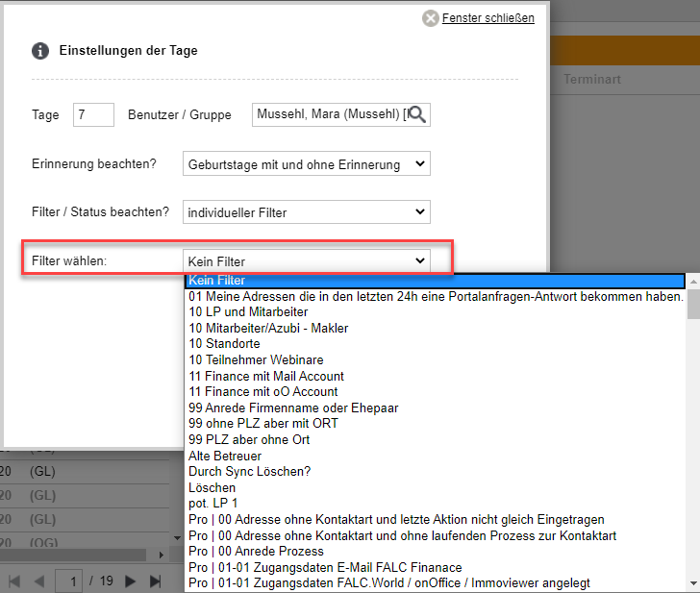Open the Erinnerung beachten dropdown

pyautogui.click(x=306, y=165)
